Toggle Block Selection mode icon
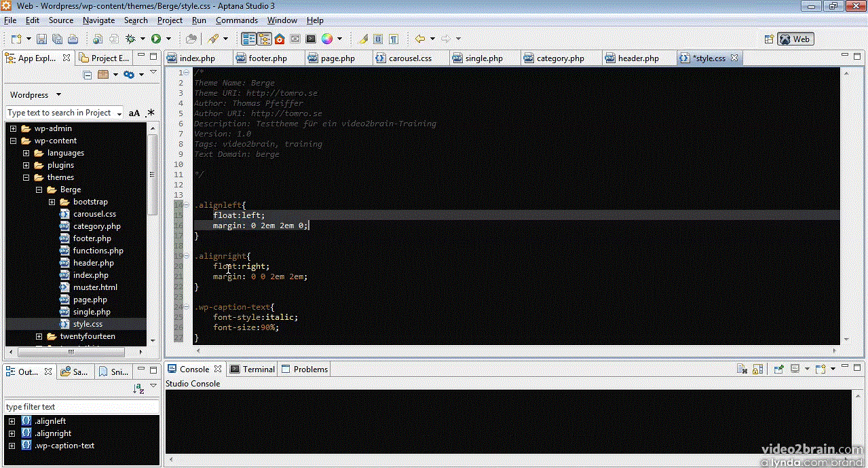The image size is (868, 468). [x=378, y=39]
